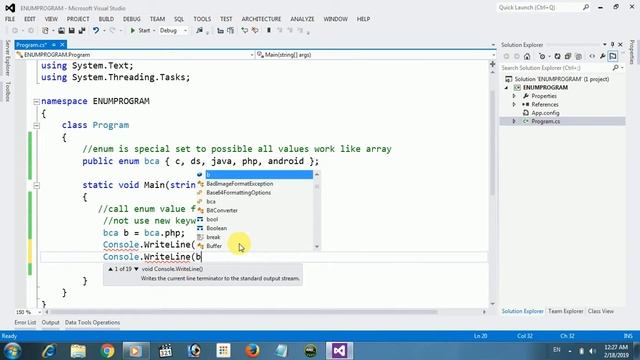Click the green Start debugging arrow
Image resolution: width=640 pixels, height=360 pixels.
[133, 31]
